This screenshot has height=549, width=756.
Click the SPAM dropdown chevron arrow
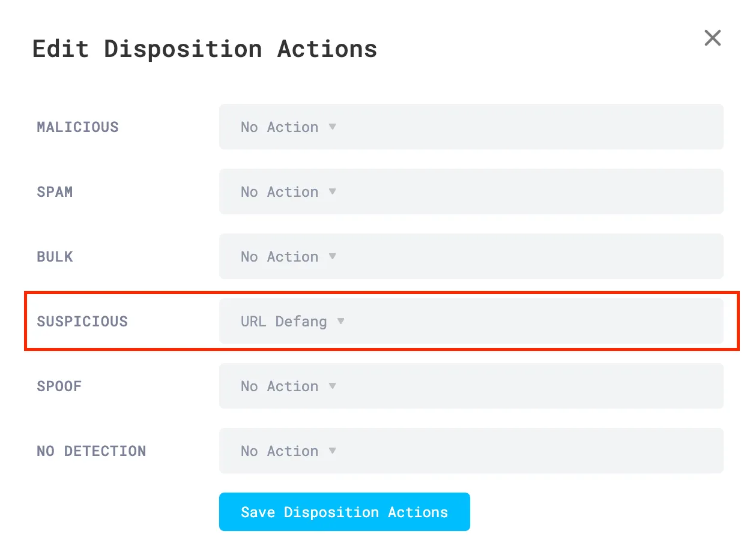pos(332,191)
